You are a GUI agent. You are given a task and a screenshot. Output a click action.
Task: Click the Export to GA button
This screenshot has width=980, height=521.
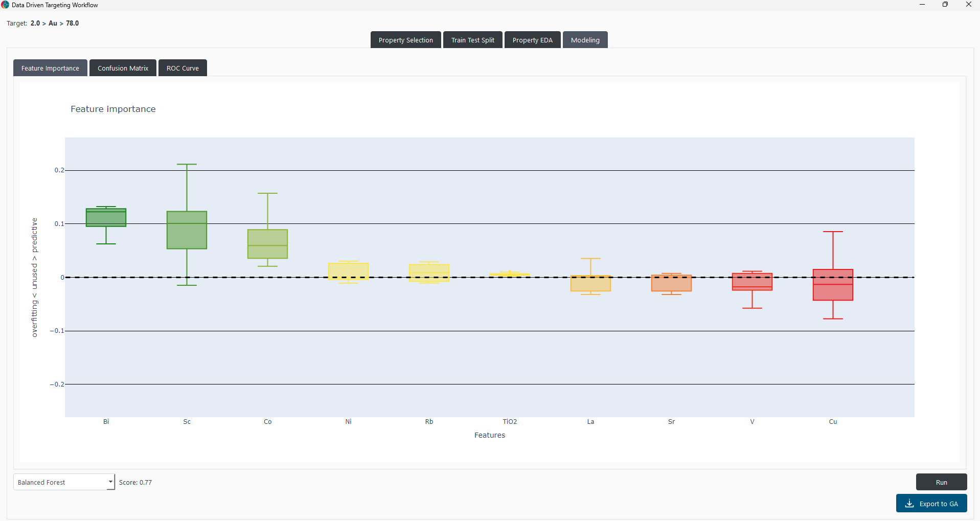[931, 504]
